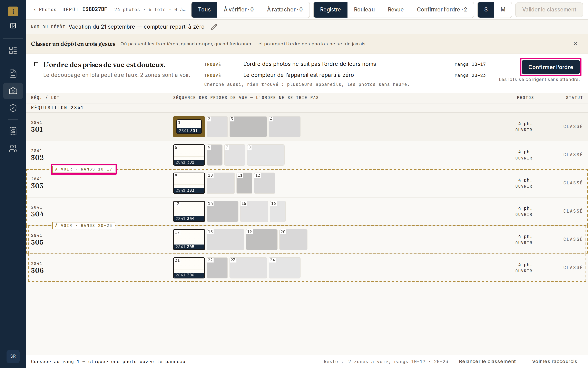Select slate photo 1 labeled 2841 301
This screenshot has width=588, height=368.
189,127
